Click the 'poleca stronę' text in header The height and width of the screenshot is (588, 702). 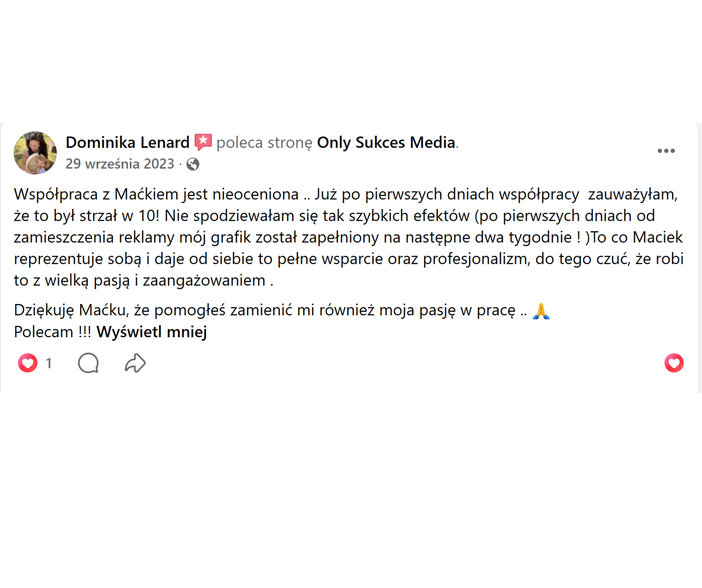pos(264,143)
